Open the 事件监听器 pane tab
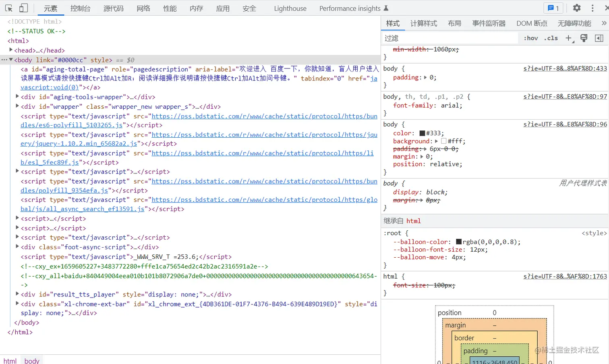609x364 pixels. pyautogui.click(x=489, y=23)
